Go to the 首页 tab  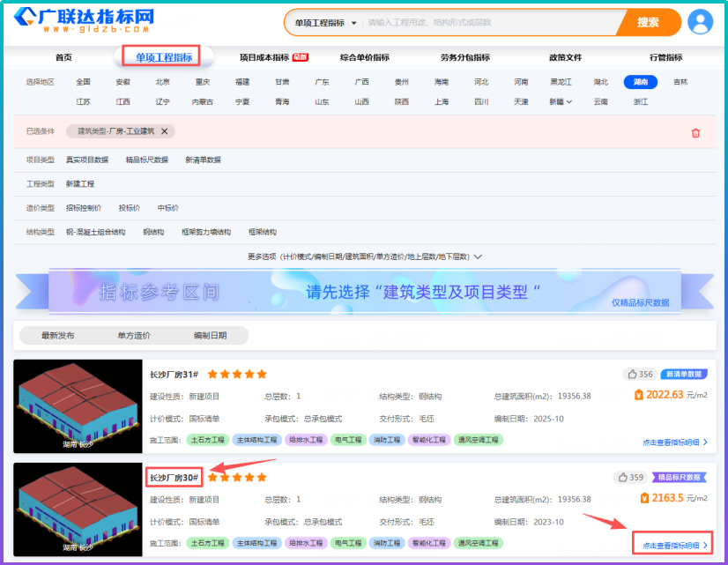pos(63,57)
